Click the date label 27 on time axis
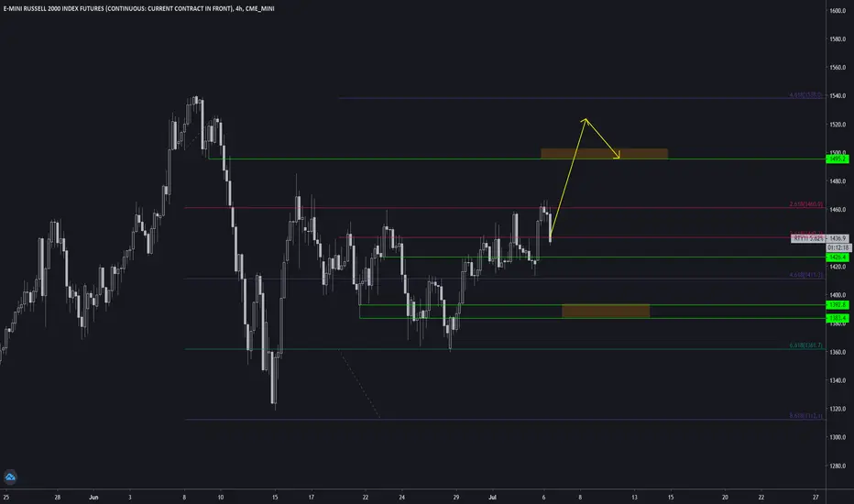854x504 pixels. coord(816,498)
